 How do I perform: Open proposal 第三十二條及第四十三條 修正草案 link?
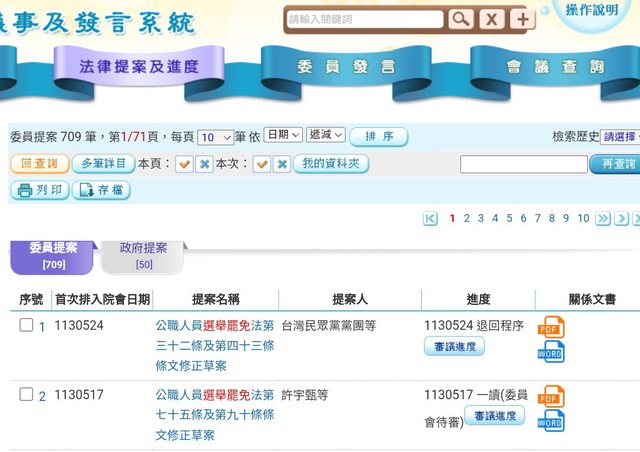click(x=215, y=346)
